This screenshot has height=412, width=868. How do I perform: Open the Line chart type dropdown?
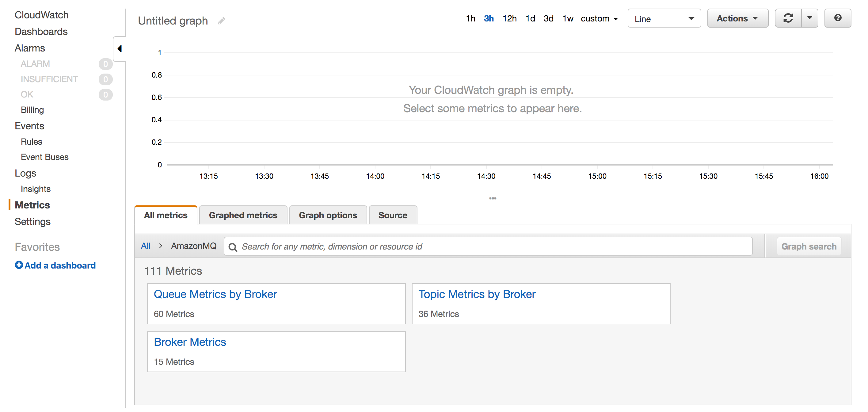tap(664, 18)
